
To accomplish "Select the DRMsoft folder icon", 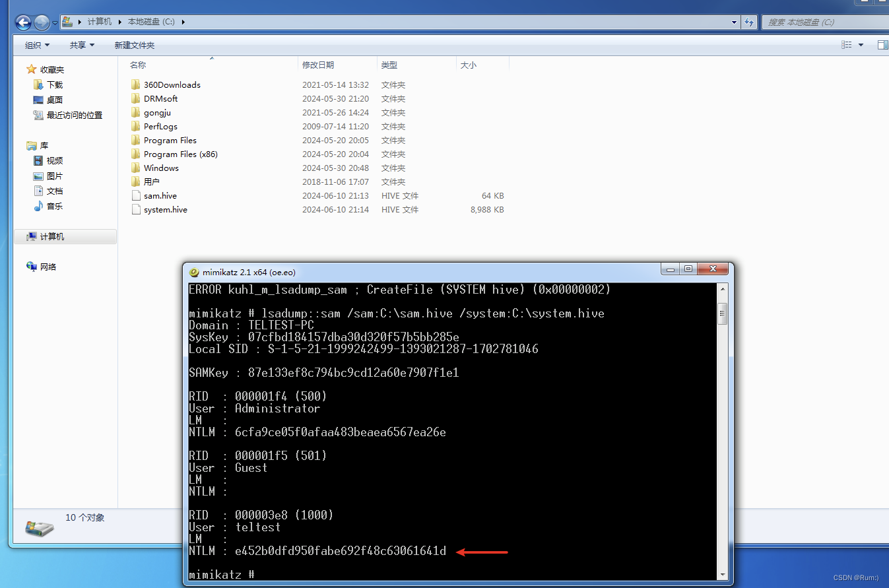I will point(135,98).
